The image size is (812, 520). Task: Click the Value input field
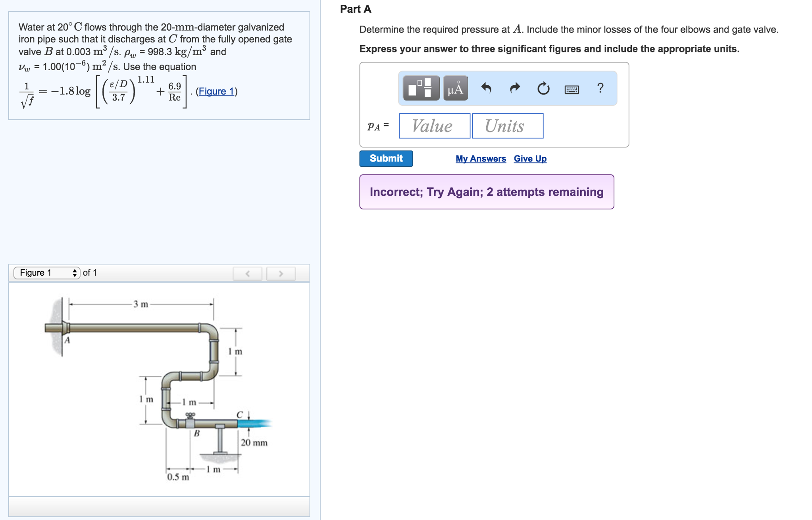[x=434, y=126]
